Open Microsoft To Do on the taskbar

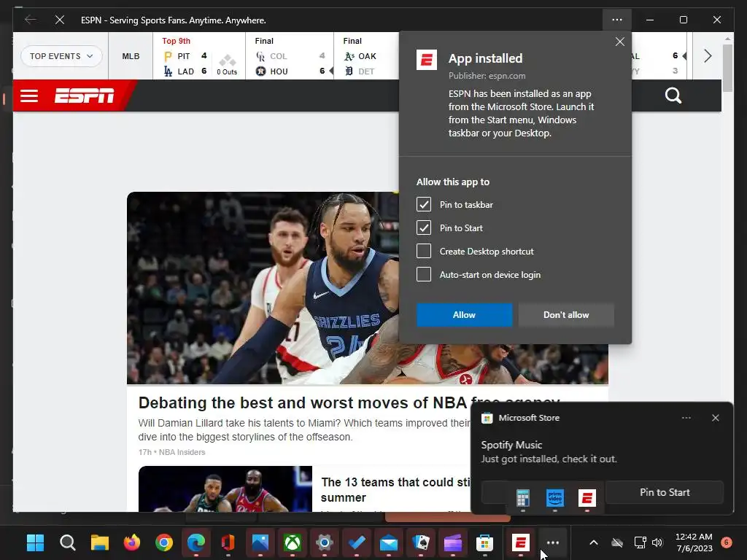(x=356, y=542)
